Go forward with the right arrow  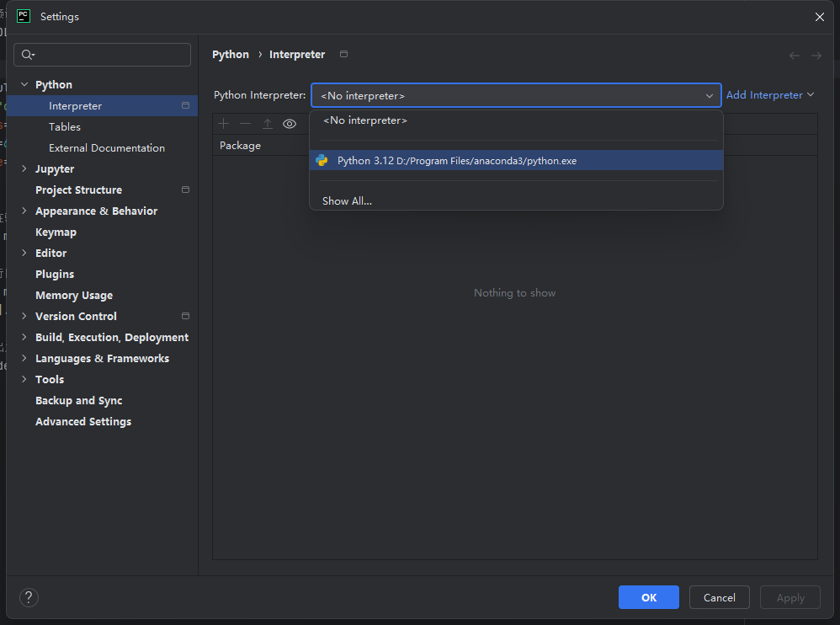816,56
